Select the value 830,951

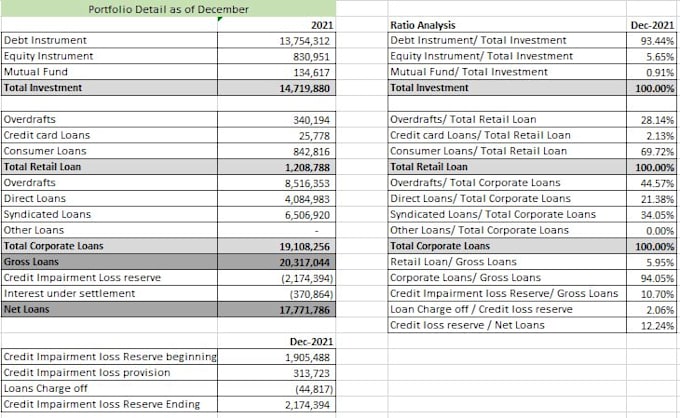tap(277, 56)
